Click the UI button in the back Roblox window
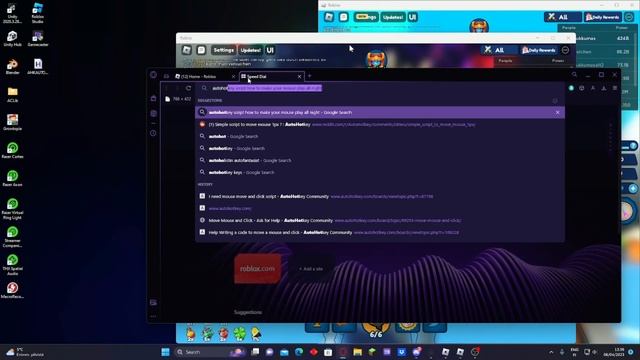640x360 pixels. 413,17
